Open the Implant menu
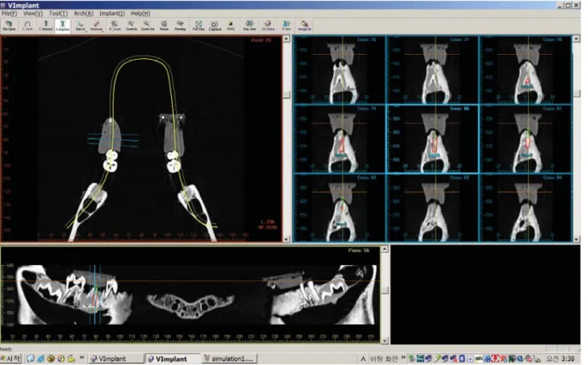 tap(112, 13)
